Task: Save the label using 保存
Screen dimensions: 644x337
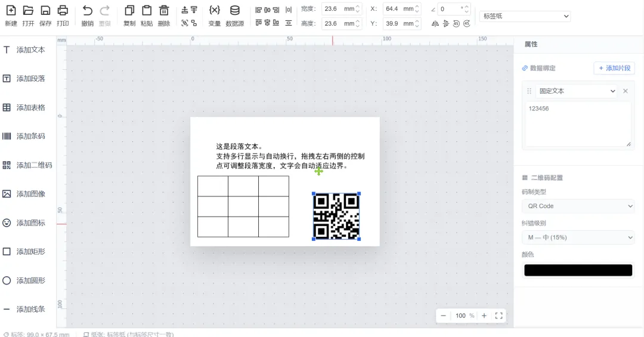Action: (45, 16)
